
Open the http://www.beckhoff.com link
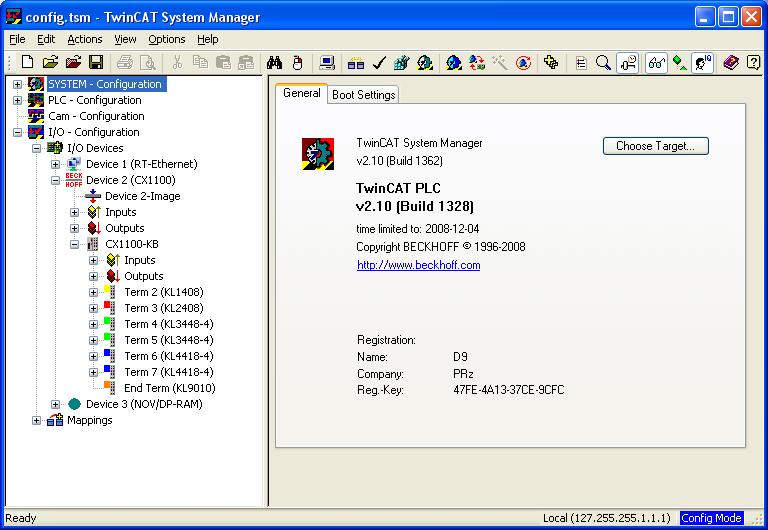(418, 265)
